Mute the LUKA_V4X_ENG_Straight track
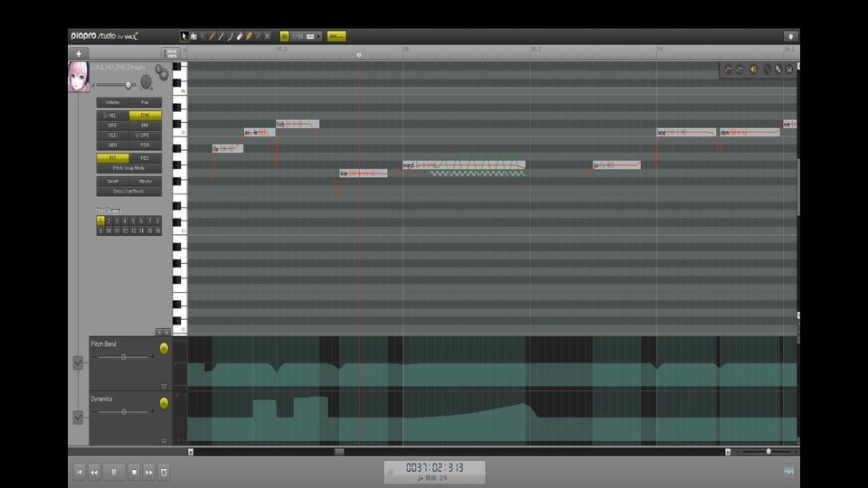 [x=164, y=75]
